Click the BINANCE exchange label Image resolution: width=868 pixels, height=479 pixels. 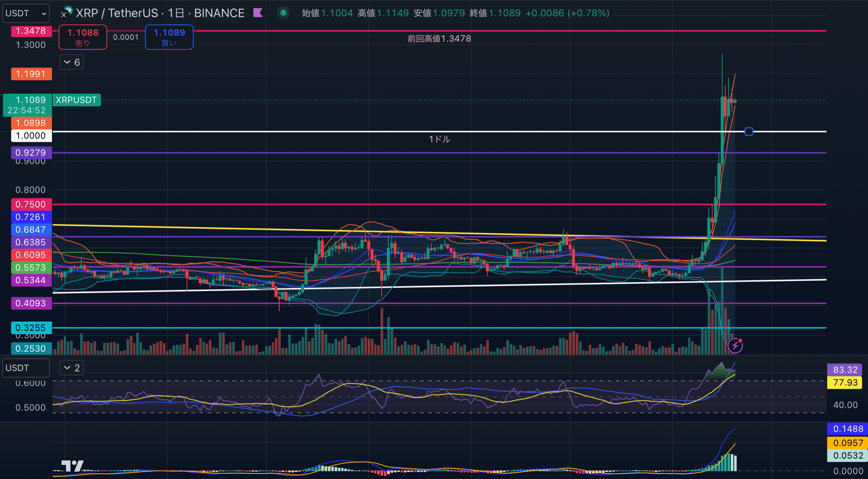click(219, 13)
